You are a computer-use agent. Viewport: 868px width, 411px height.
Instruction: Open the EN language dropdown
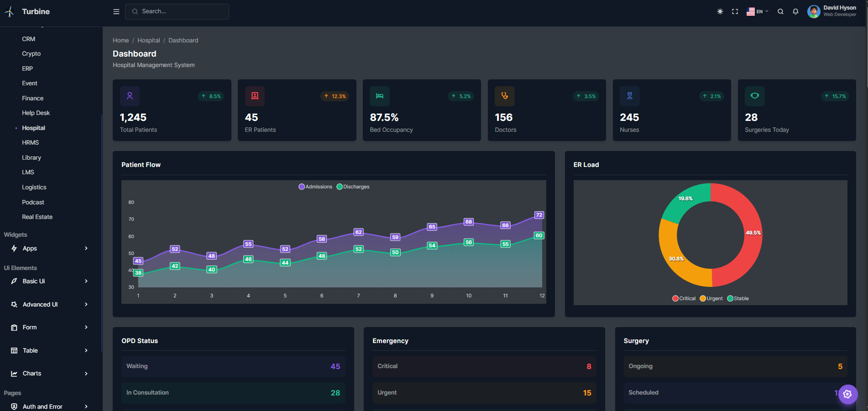pyautogui.click(x=758, y=11)
